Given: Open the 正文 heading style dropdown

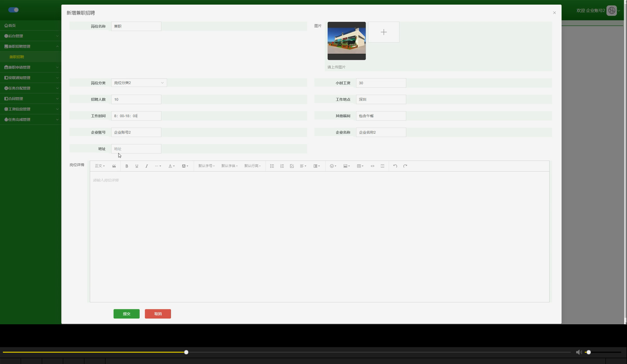Looking at the screenshot, I should (x=100, y=166).
